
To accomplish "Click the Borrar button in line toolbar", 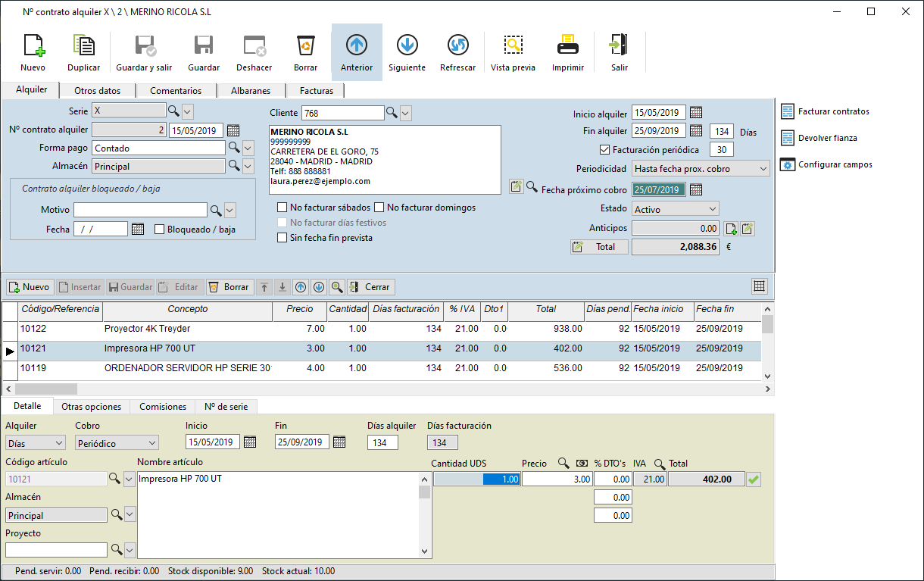I will (x=229, y=287).
